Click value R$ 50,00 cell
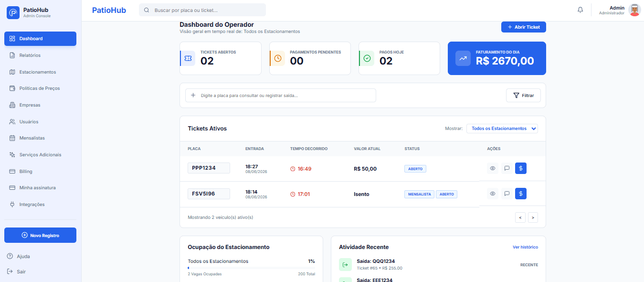The height and width of the screenshot is (282, 644). point(365,169)
